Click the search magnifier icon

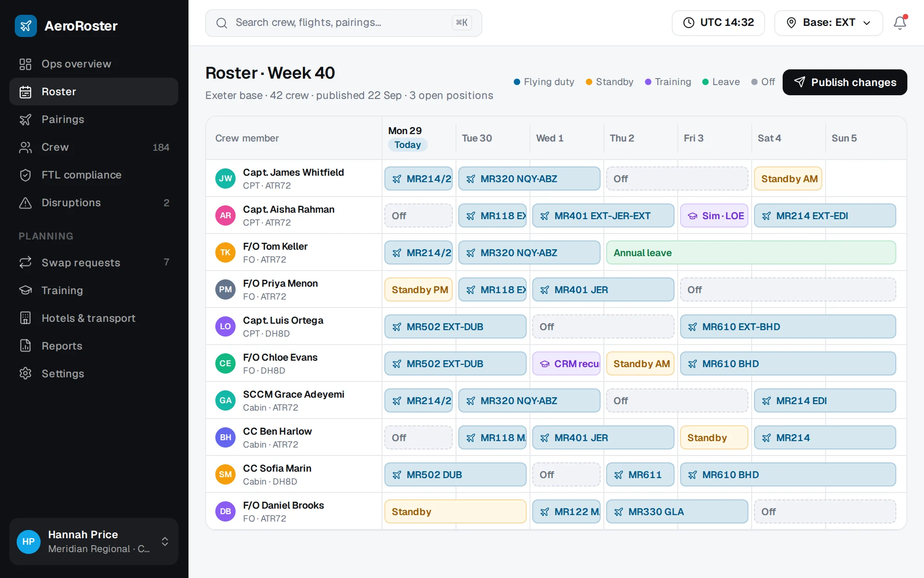pos(222,23)
